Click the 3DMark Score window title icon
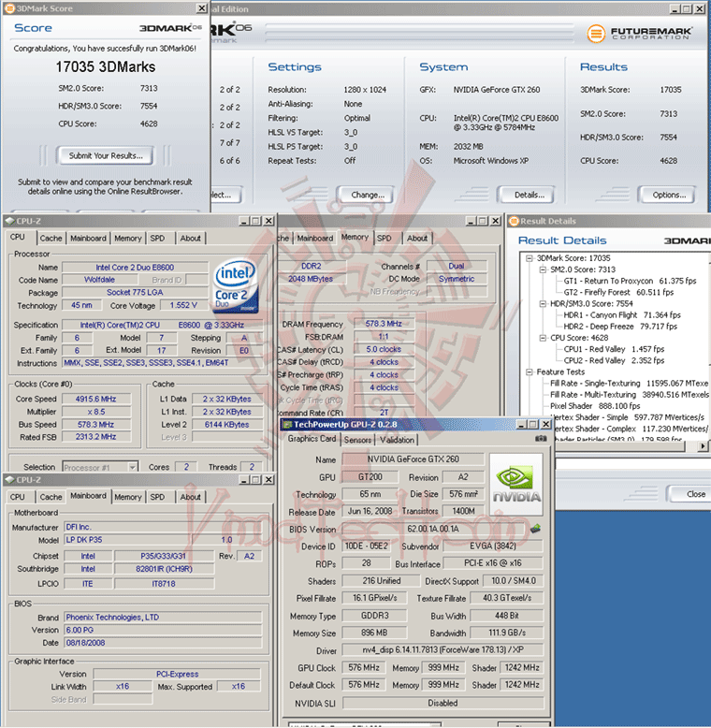This screenshot has height=728, width=711. tap(9, 8)
